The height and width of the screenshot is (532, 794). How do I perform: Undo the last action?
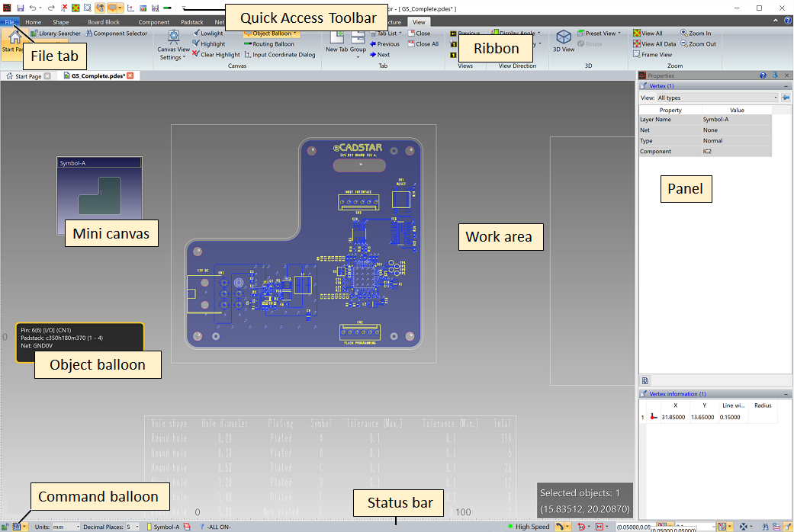coord(33,8)
